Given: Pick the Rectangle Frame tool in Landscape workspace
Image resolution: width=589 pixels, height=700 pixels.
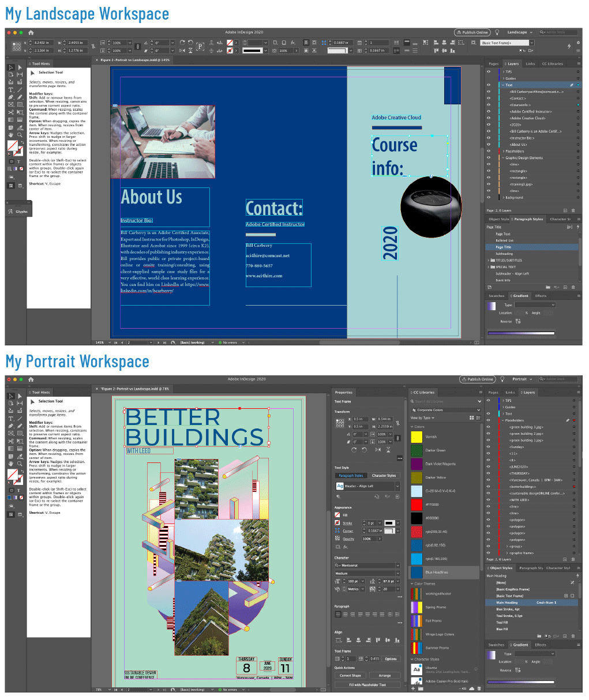Looking at the screenshot, I should click(x=11, y=105).
